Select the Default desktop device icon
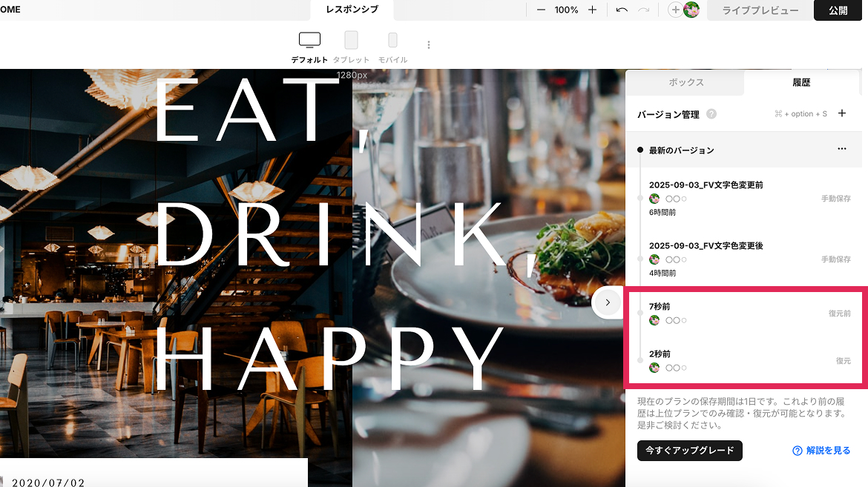This screenshot has height=487, width=868. pyautogui.click(x=309, y=40)
